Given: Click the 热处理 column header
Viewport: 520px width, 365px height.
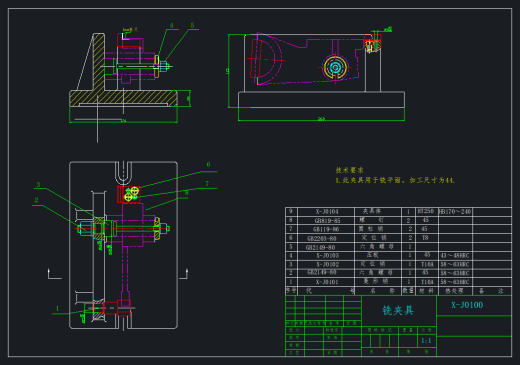Looking at the screenshot, I should tap(454, 291).
